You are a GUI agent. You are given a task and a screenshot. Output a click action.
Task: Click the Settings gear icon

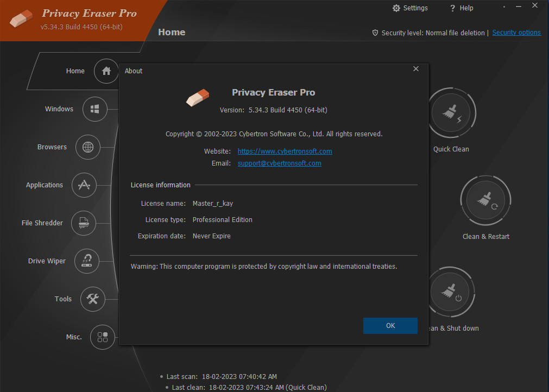[x=396, y=8]
